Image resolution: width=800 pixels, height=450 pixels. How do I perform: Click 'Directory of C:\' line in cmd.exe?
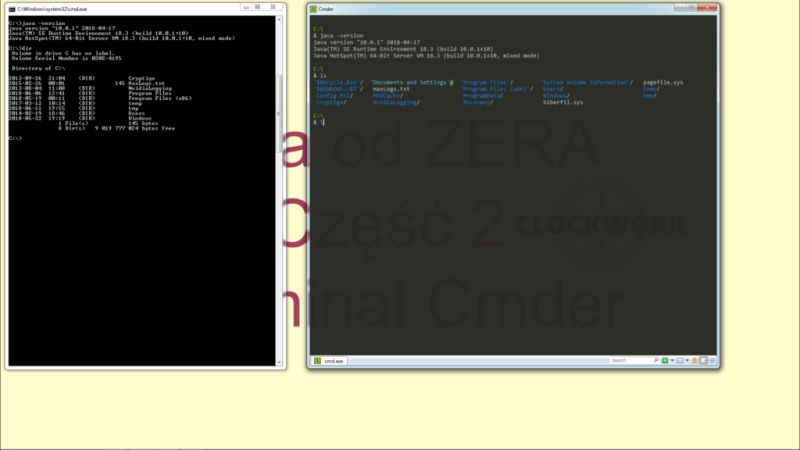point(38,68)
